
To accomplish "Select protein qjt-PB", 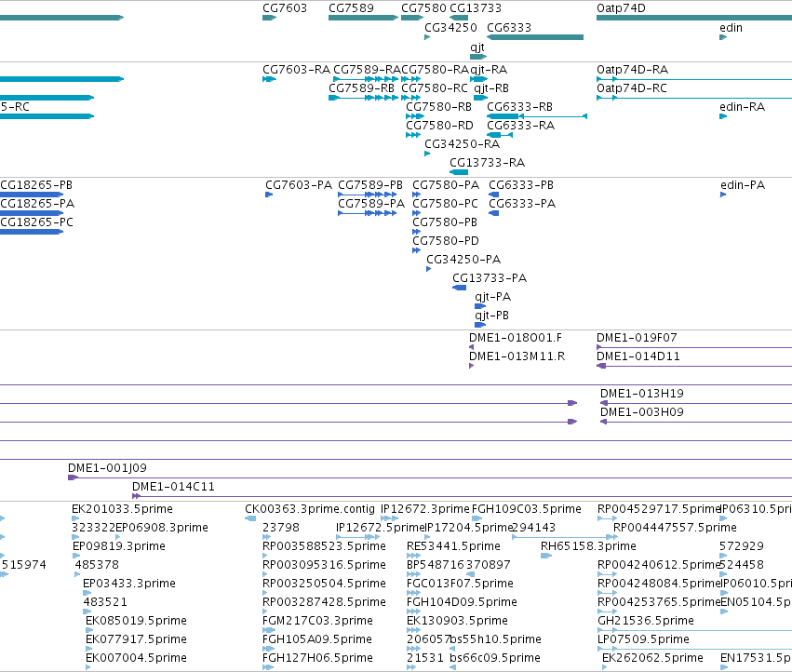I will [x=492, y=316].
